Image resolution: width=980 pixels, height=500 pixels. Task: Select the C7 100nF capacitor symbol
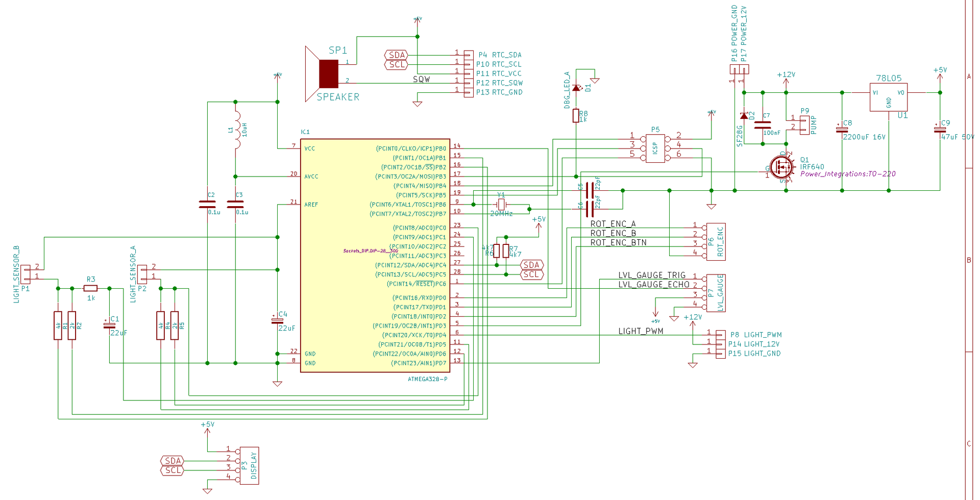(763, 125)
